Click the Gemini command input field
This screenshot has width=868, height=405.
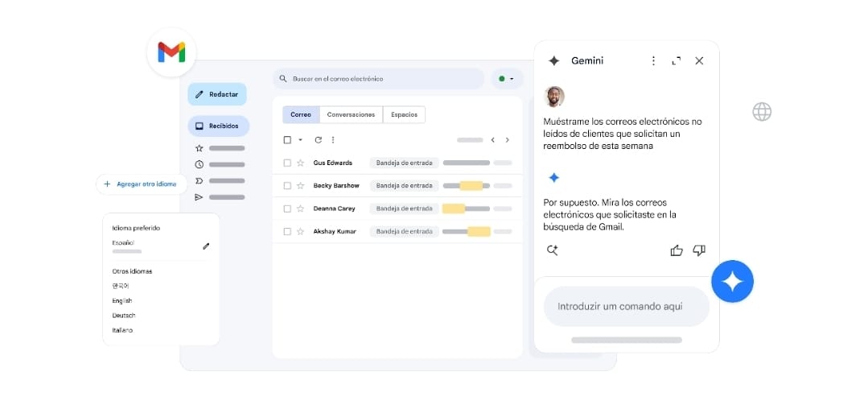tap(626, 306)
